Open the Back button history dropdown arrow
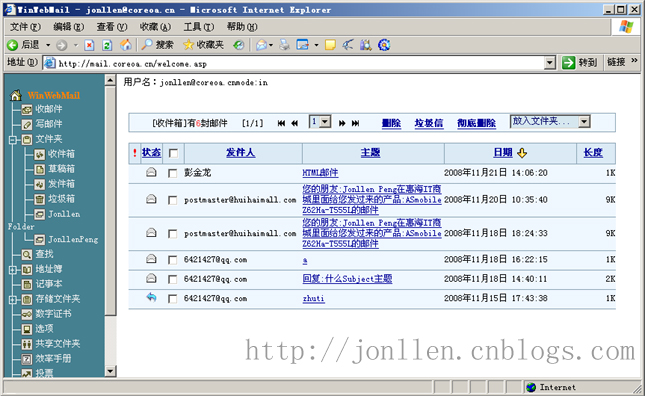 48,45
